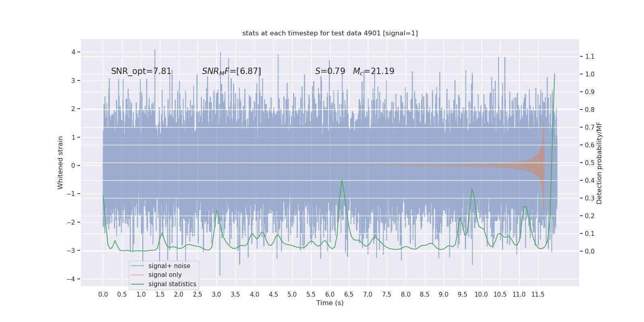Screen dimensions: 644x322
Task: Click the 'Time (s)' x-axis label
Action: click(330, 303)
